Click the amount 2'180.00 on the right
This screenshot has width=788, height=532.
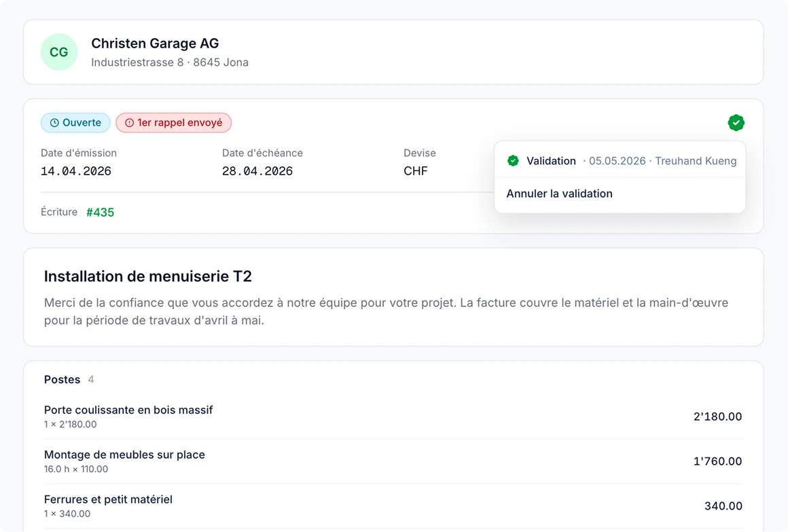[717, 416]
